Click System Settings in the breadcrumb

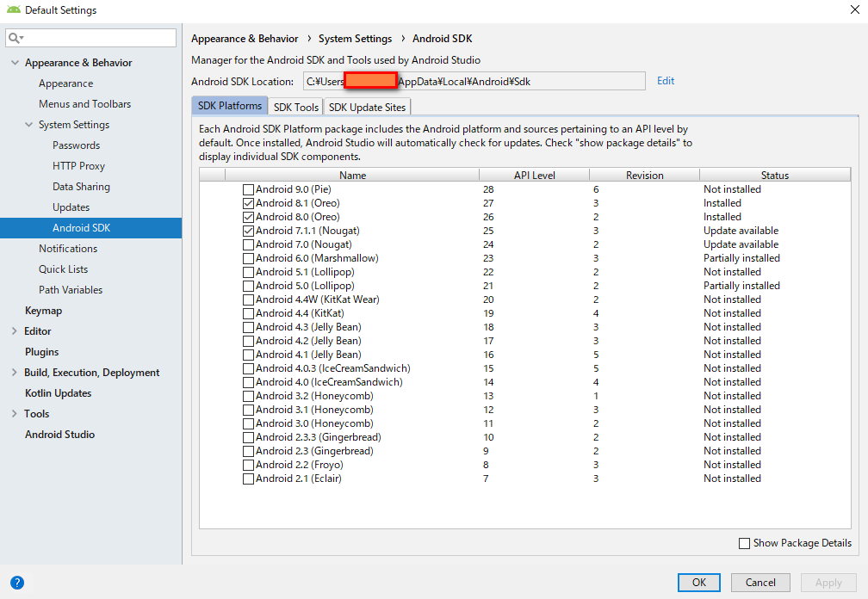[x=355, y=39]
